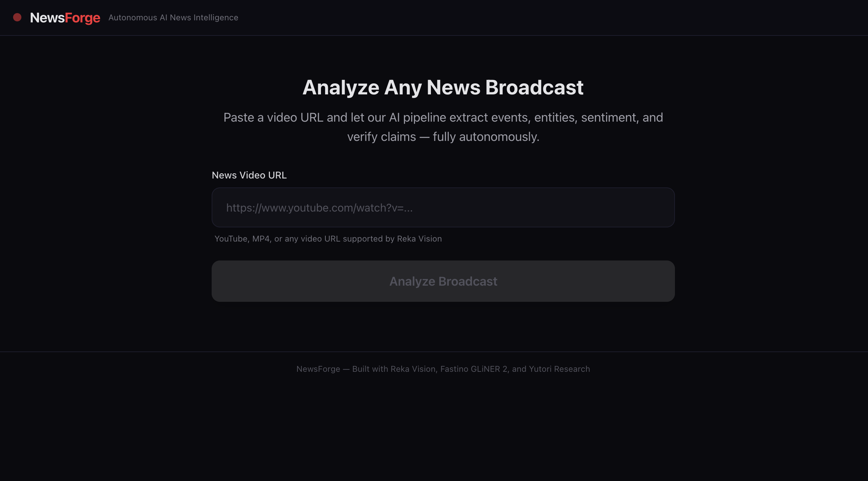Click the News Video URL label

249,175
